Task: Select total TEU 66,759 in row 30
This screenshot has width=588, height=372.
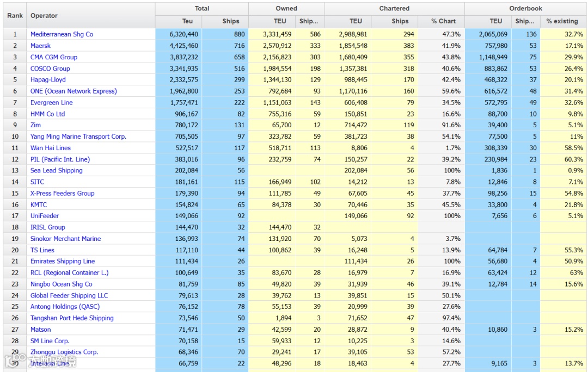Action: tap(179, 363)
